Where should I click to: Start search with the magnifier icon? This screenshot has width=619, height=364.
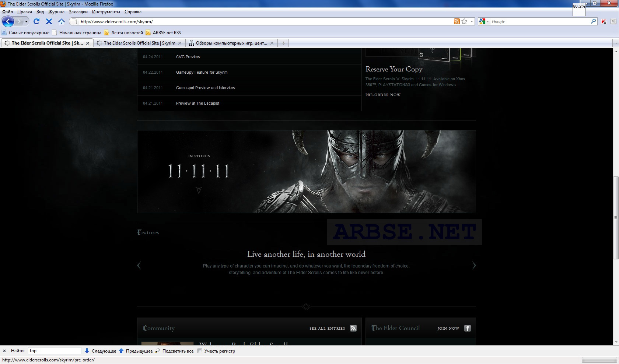click(593, 21)
